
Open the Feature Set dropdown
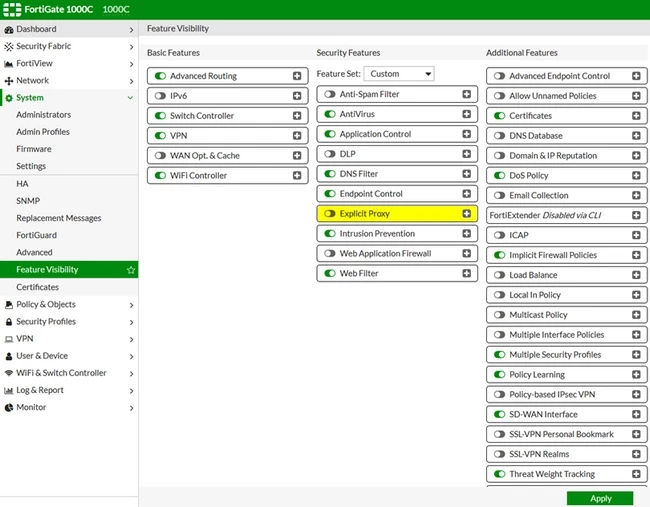399,74
